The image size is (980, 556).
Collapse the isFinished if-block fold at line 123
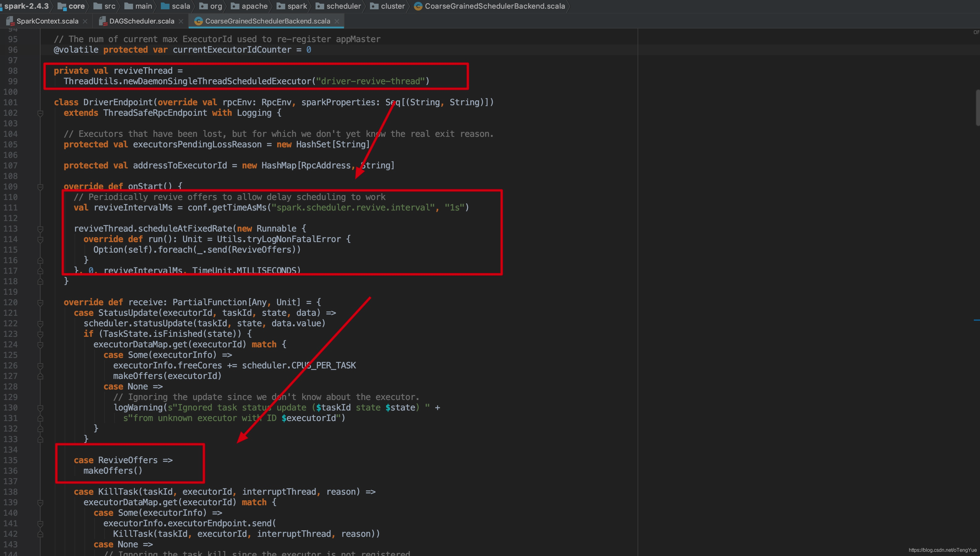click(40, 335)
